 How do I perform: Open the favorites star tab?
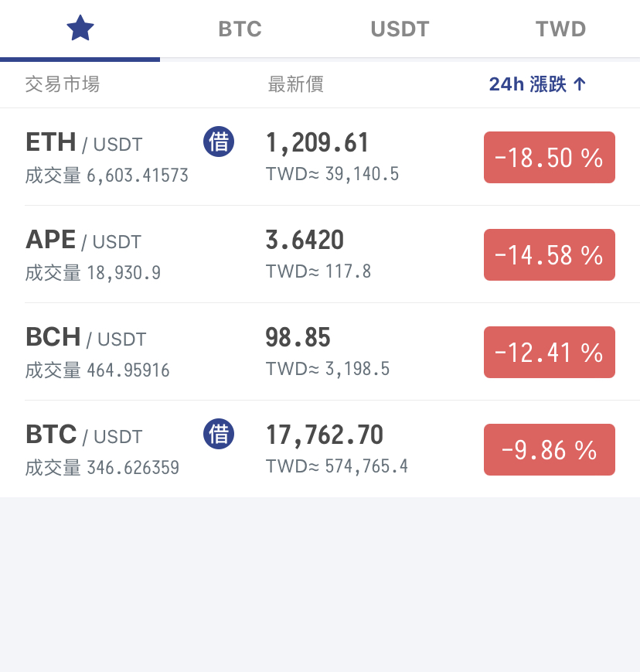click(x=80, y=29)
